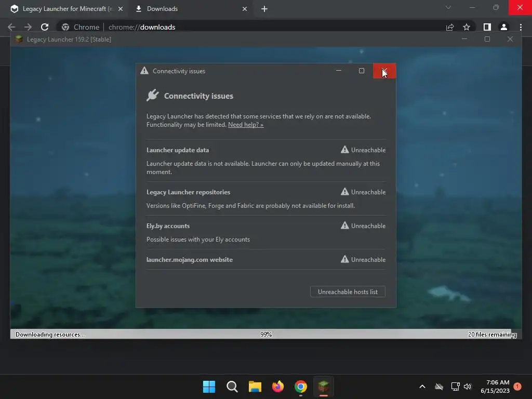Viewport: 532px width, 399px height.
Task: Select the Legacy Launcher repositories heading
Action: point(188,192)
